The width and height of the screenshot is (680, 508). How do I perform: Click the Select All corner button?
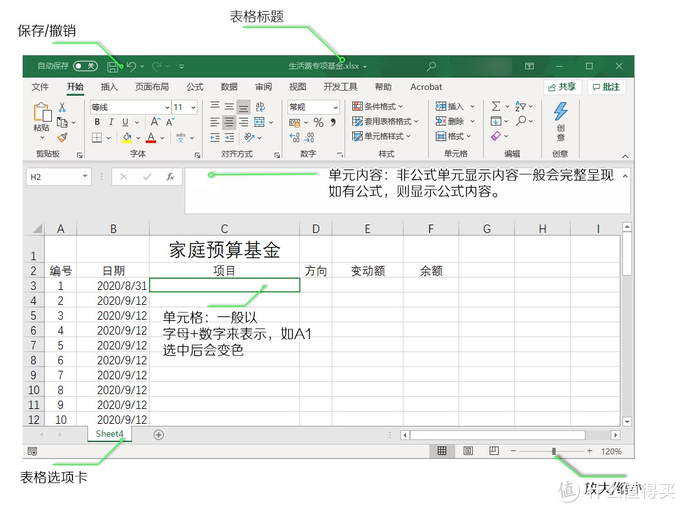coord(36,228)
